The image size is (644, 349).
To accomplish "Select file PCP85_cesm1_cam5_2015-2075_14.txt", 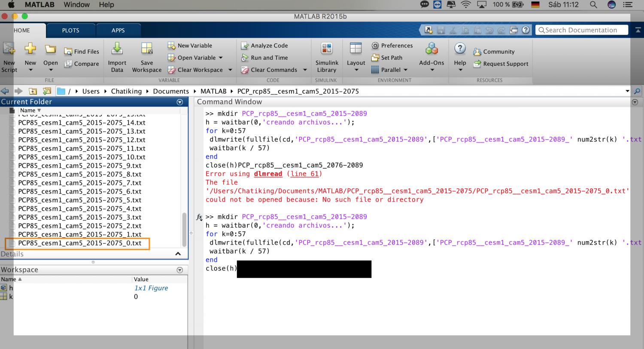I will tap(82, 122).
